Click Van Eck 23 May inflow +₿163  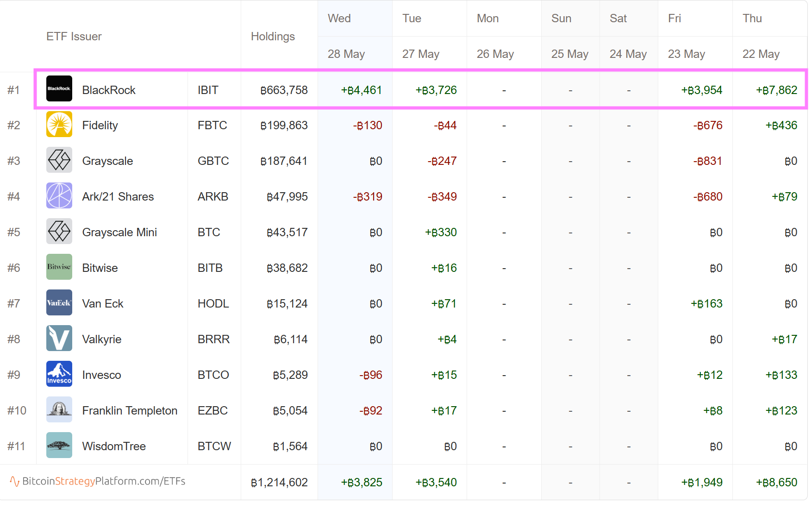tap(706, 304)
